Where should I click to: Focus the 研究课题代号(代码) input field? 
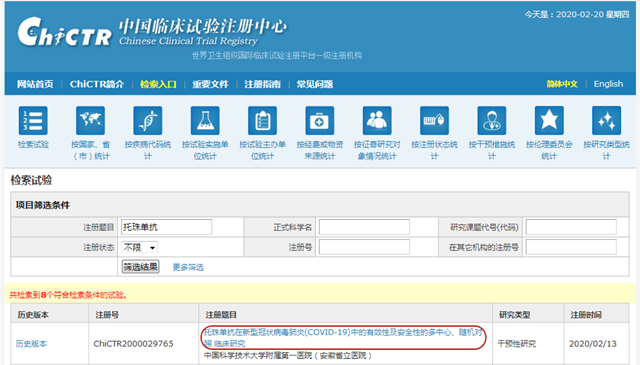tap(571, 227)
